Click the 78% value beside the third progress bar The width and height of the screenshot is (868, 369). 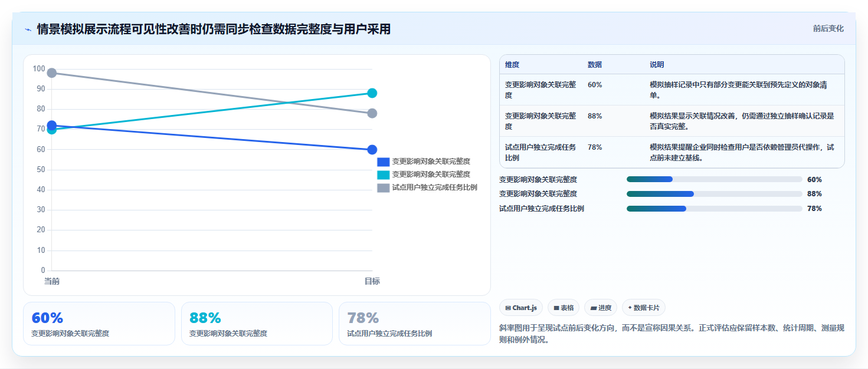coord(814,209)
